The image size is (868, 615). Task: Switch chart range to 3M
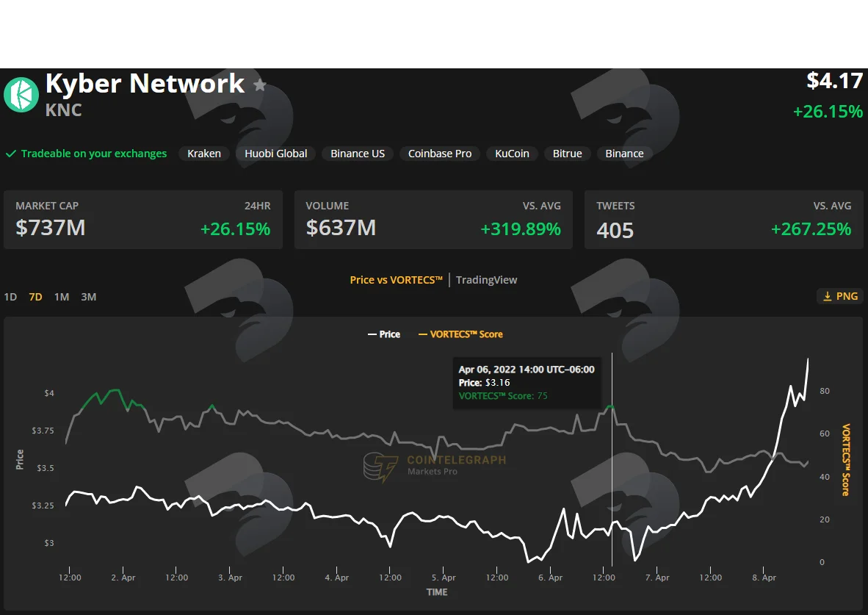tap(89, 297)
